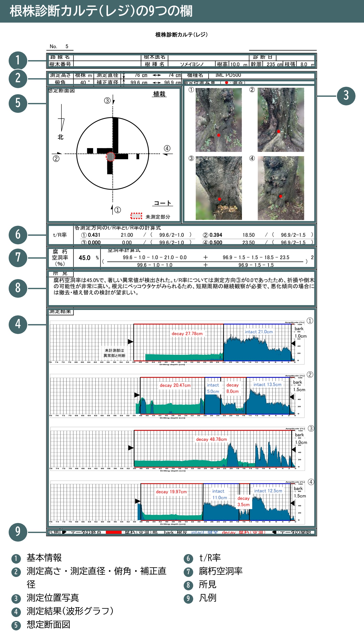Select the 'intact 12.5cm' label in graph ④

268,491
